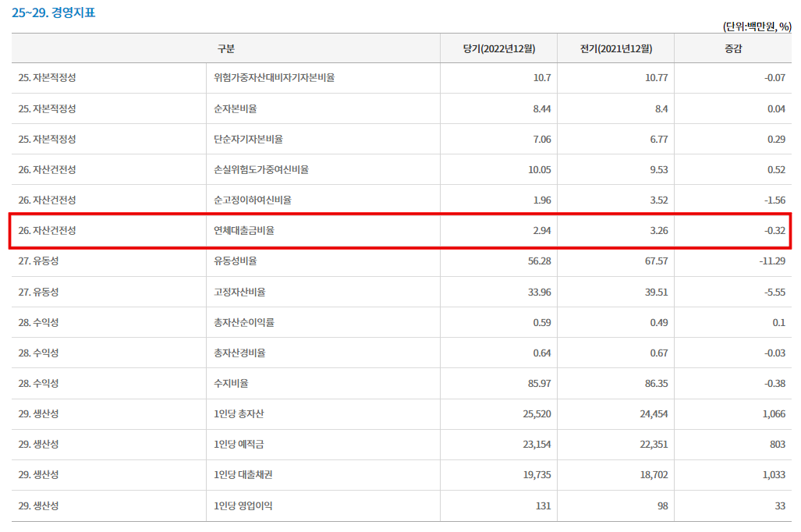Click the 98 prior-period value

663,506
